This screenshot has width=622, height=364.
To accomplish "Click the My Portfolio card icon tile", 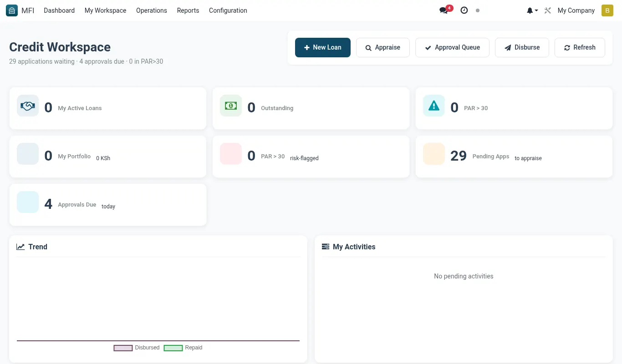I will [x=28, y=154].
